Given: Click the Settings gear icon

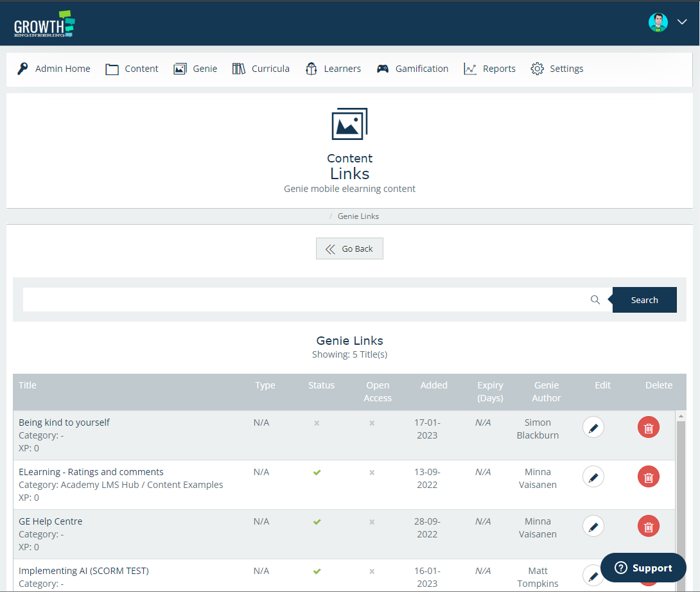Looking at the screenshot, I should click(x=537, y=69).
